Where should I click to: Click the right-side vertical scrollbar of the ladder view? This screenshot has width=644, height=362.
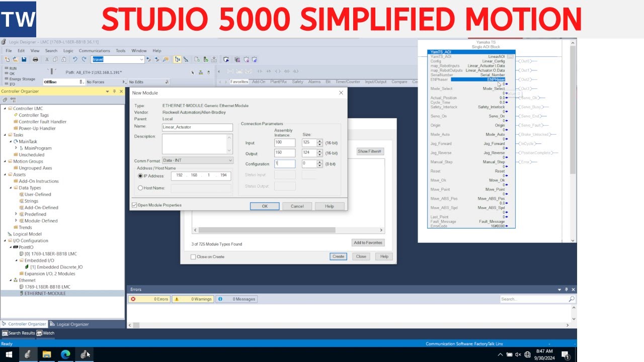coord(573,141)
